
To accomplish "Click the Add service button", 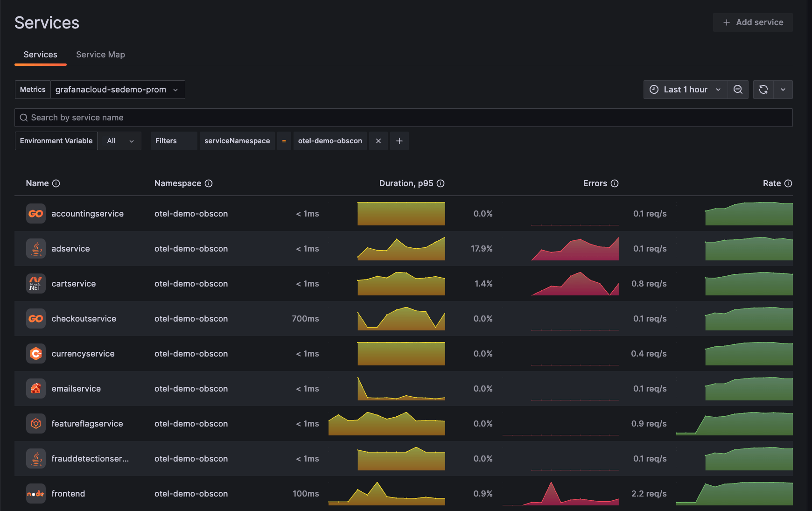I will 752,22.
